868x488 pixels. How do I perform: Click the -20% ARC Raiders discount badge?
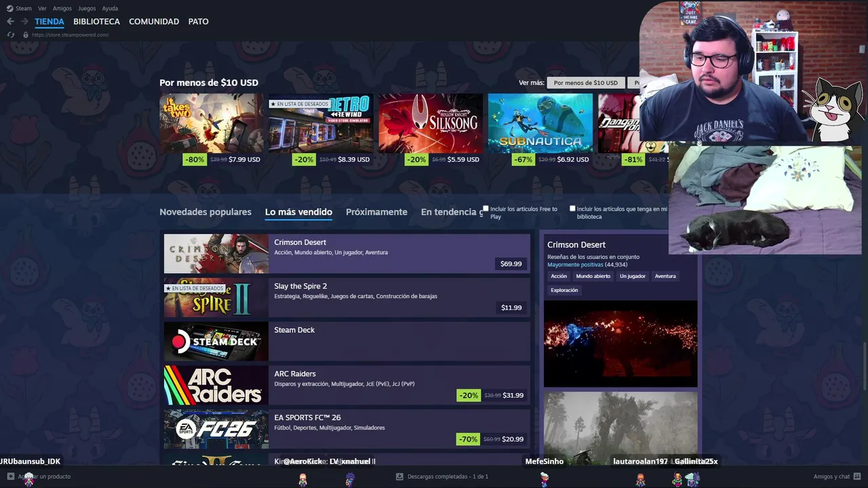click(469, 395)
